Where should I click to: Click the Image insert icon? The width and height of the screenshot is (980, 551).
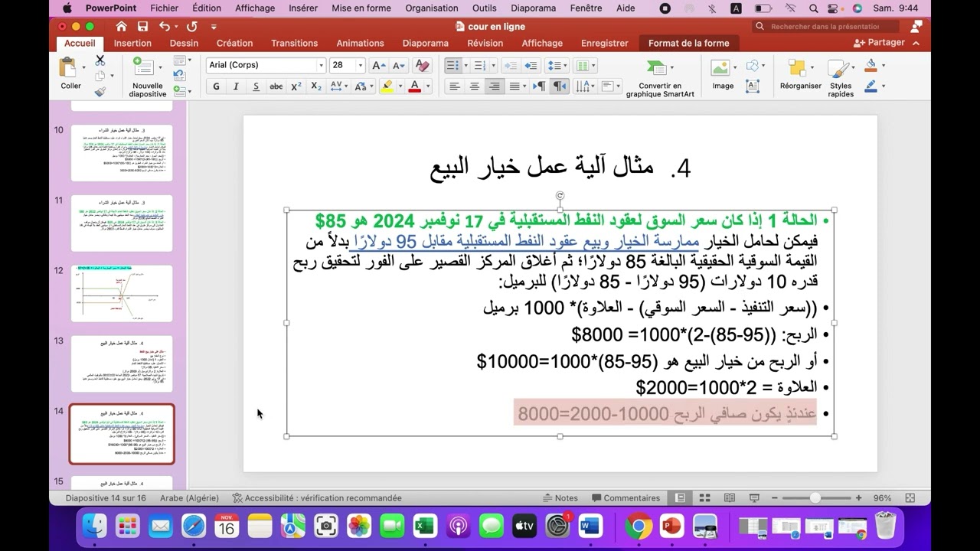720,67
